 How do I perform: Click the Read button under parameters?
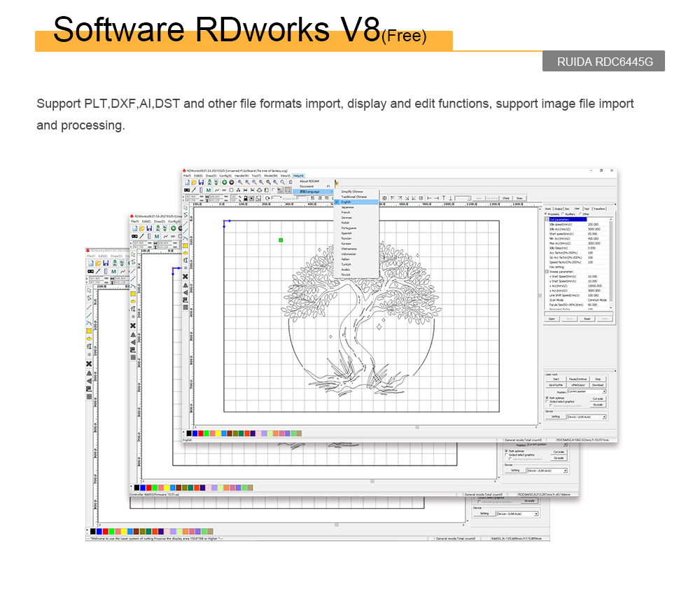[587, 319]
